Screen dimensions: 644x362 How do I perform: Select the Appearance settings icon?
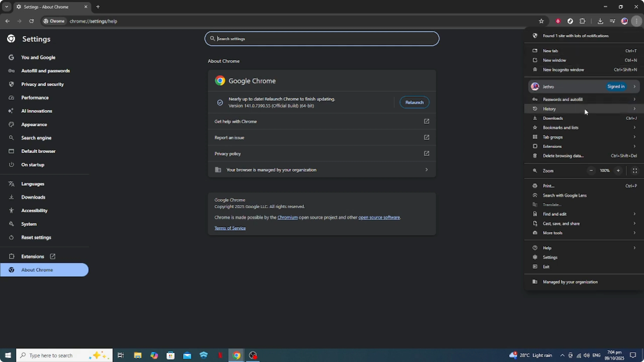[11, 124]
